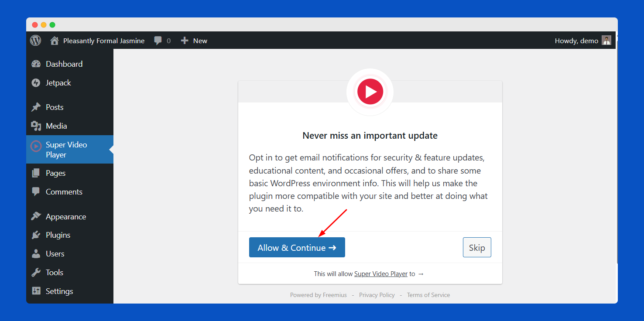This screenshot has width=644, height=321.
Task: Open the Terms of Service link
Action: click(428, 295)
